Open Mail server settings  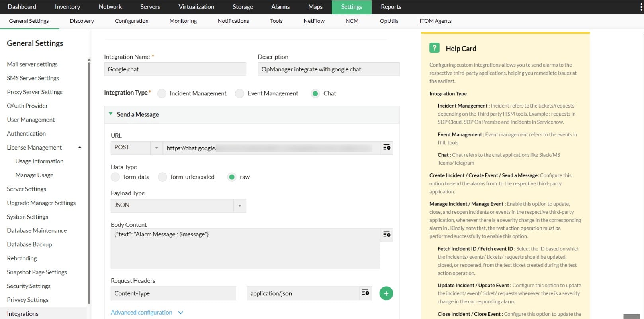point(32,64)
